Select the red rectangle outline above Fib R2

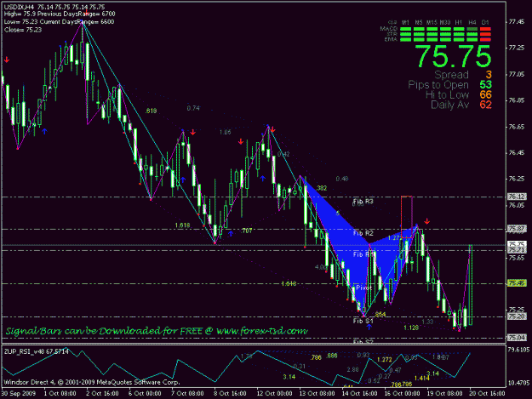click(x=407, y=217)
